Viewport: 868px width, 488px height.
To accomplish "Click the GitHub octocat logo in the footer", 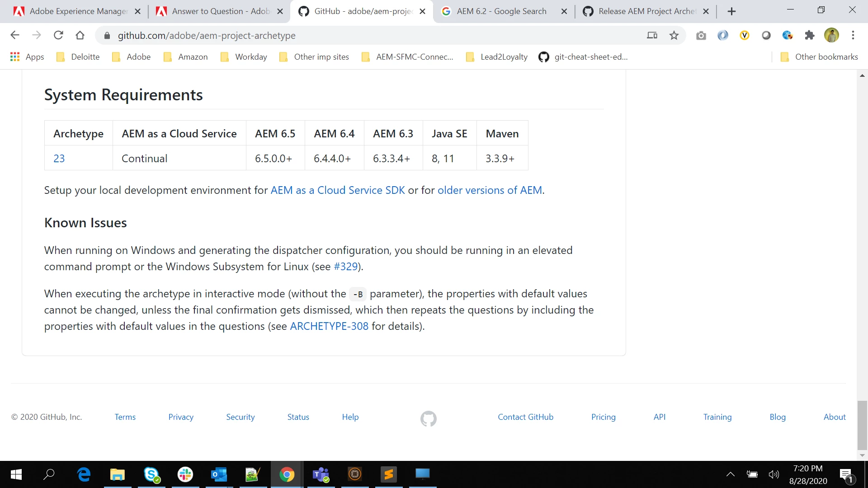I will point(428,418).
